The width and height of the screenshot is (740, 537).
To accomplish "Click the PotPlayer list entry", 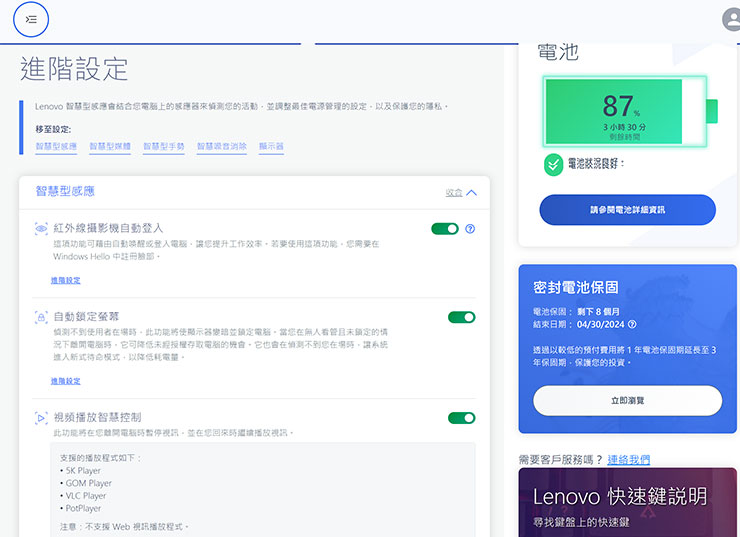I will click(x=83, y=508).
